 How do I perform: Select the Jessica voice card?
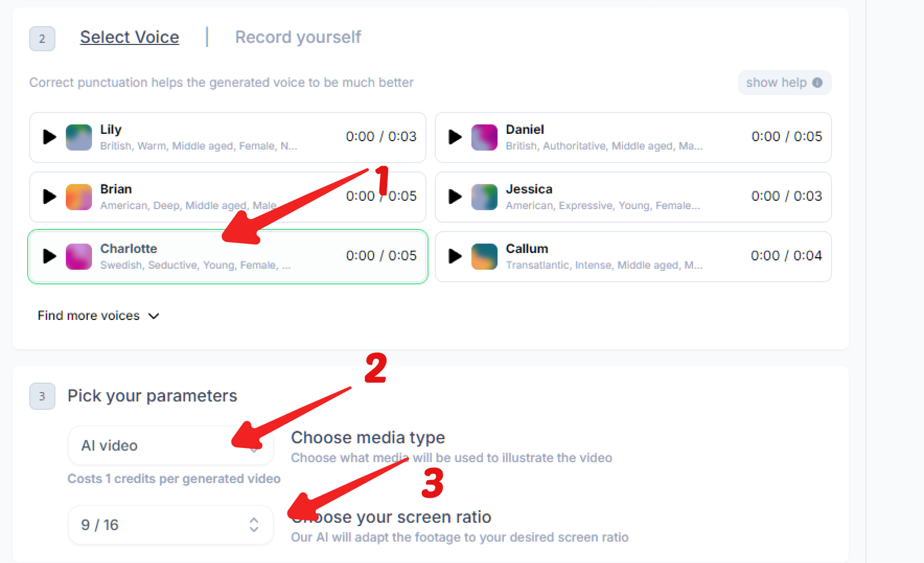coord(633,197)
